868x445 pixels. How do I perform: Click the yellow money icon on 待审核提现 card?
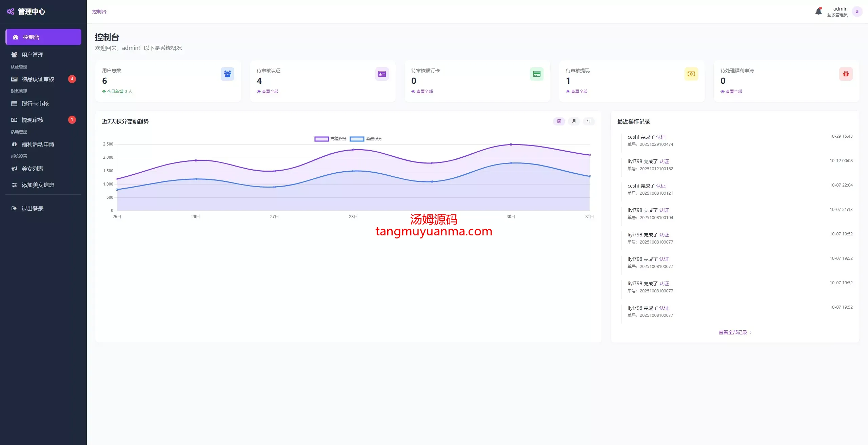pyautogui.click(x=691, y=74)
